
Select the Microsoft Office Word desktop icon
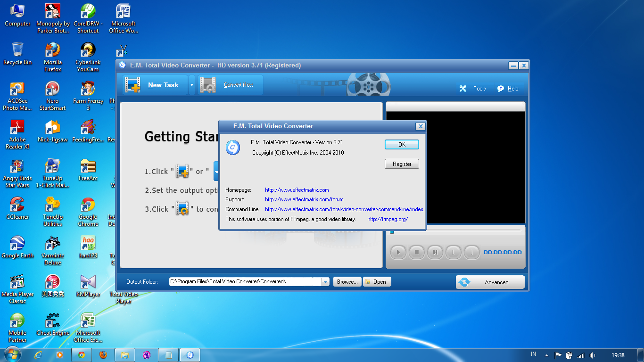click(x=124, y=19)
